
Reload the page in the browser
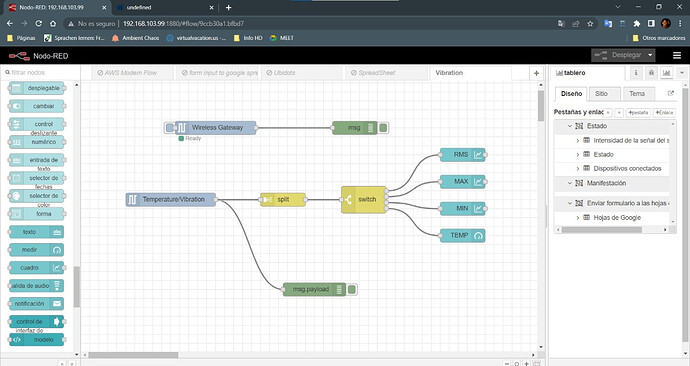click(39, 23)
